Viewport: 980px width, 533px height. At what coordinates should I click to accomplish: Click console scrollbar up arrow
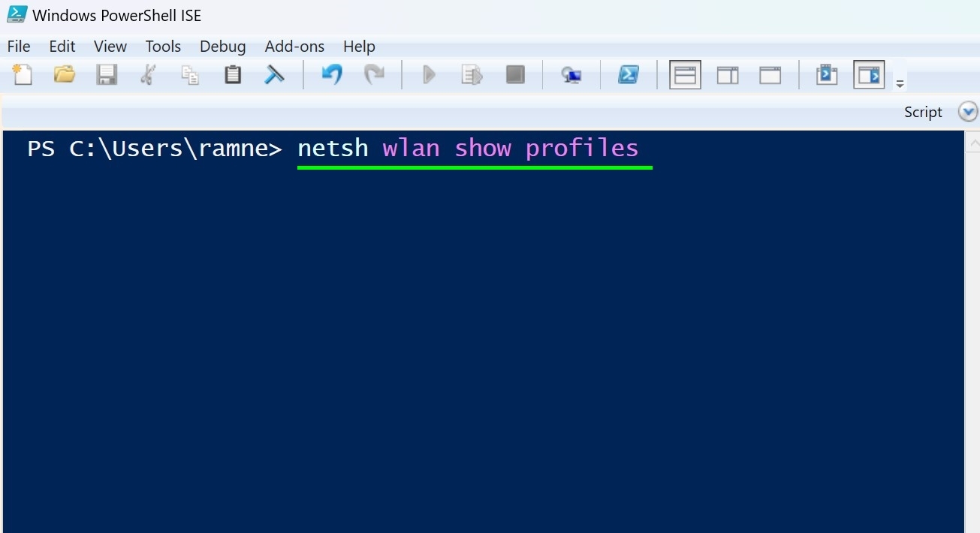972,142
